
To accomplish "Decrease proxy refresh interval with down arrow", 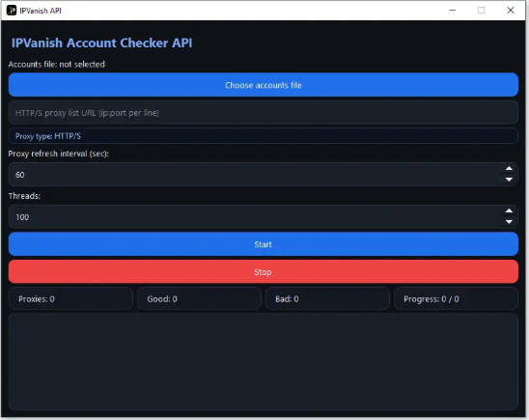I will tap(509, 180).
